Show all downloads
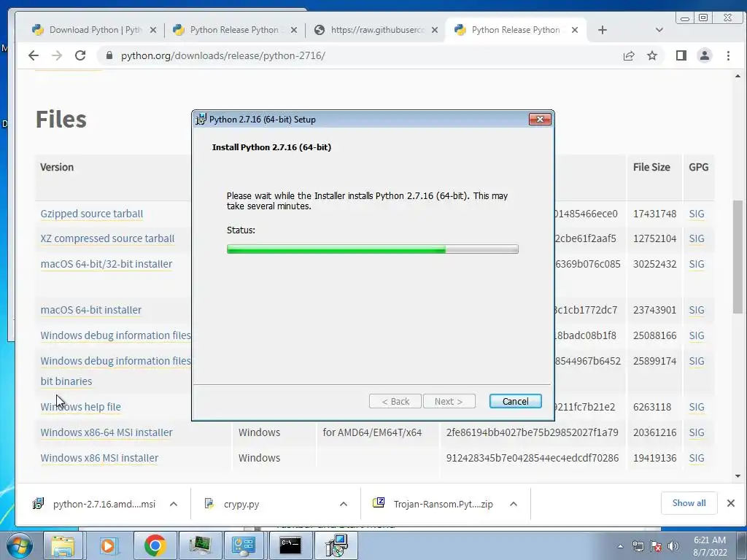Image resolution: width=747 pixels, height=560 pixels. click(689, 503)
